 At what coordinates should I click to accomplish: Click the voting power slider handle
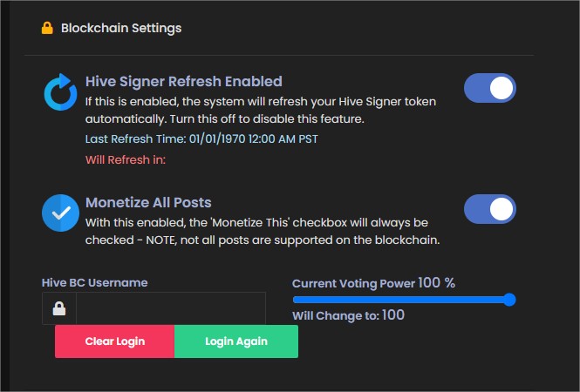coord(509,300)
